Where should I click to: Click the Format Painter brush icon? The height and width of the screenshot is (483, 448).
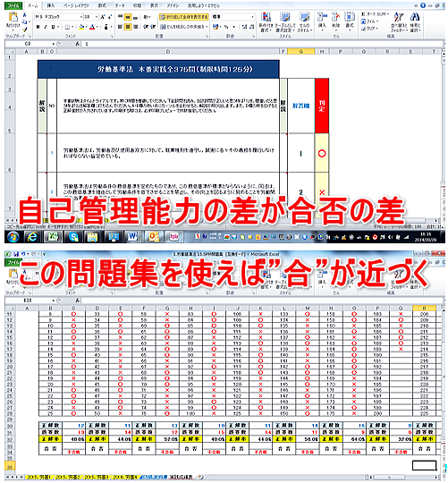click(x=25, y=30)
